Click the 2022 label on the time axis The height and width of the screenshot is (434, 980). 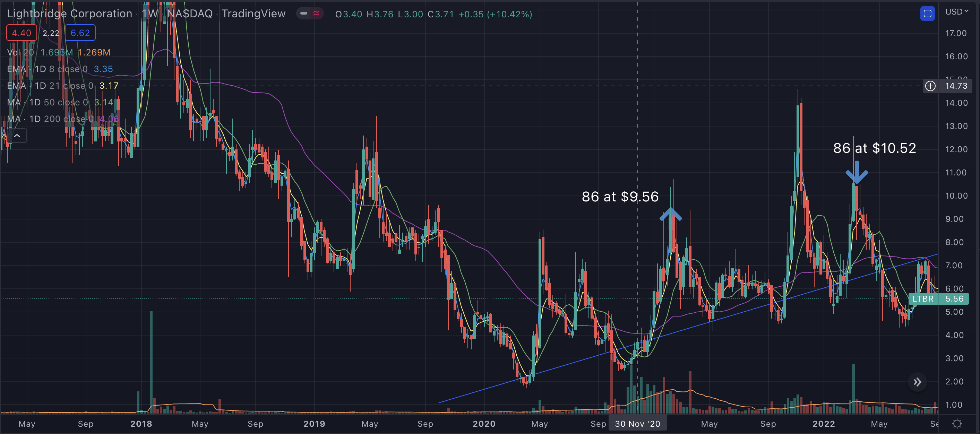coord(824,424)
